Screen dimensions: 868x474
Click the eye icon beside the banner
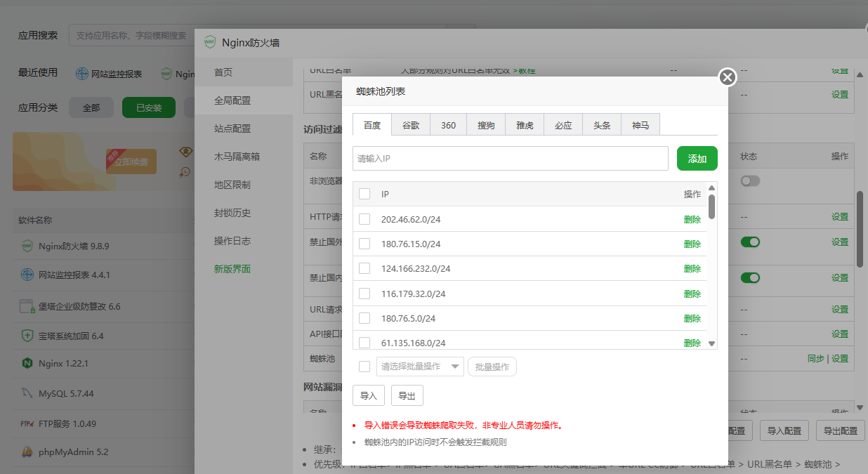(186, 152)
